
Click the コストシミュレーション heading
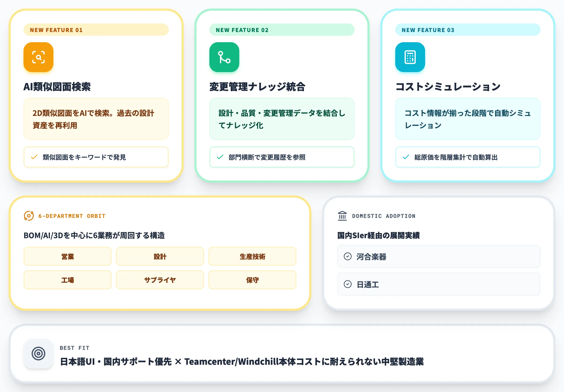tap(448, 87)
